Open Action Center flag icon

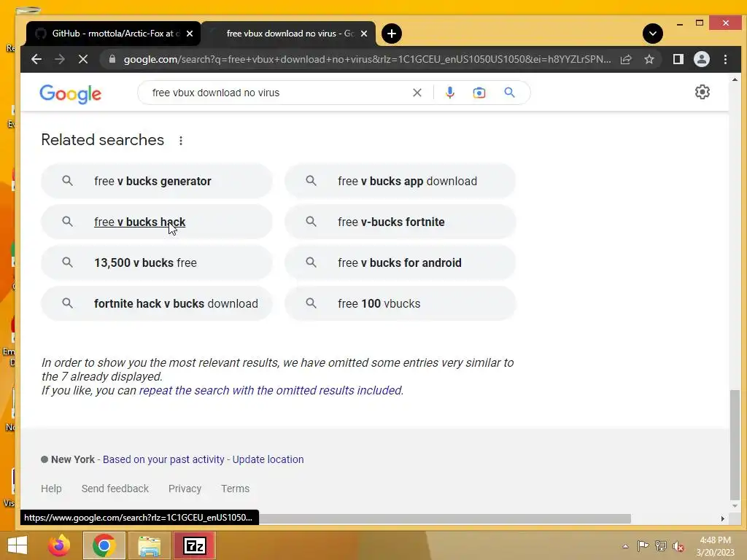click(643, 545)
